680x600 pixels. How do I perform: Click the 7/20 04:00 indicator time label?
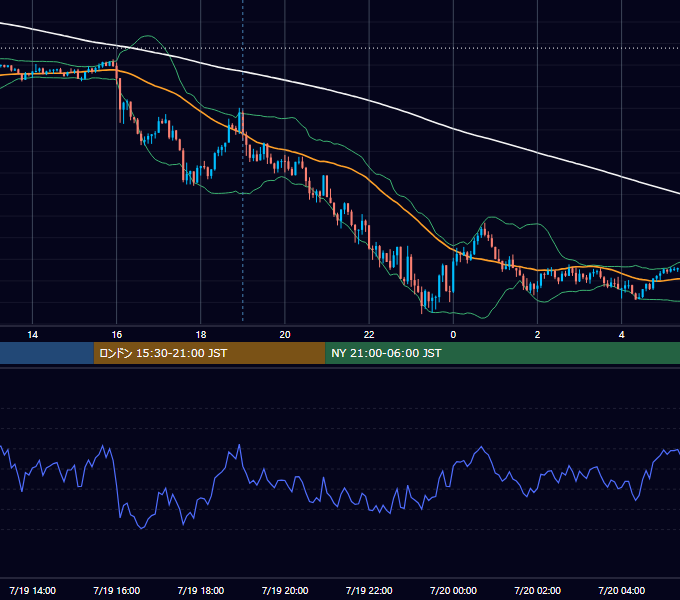pos(621,590)
